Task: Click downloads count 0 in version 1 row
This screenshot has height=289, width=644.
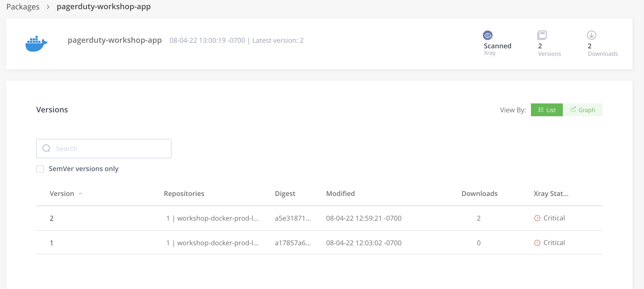Action: (478, 243)
